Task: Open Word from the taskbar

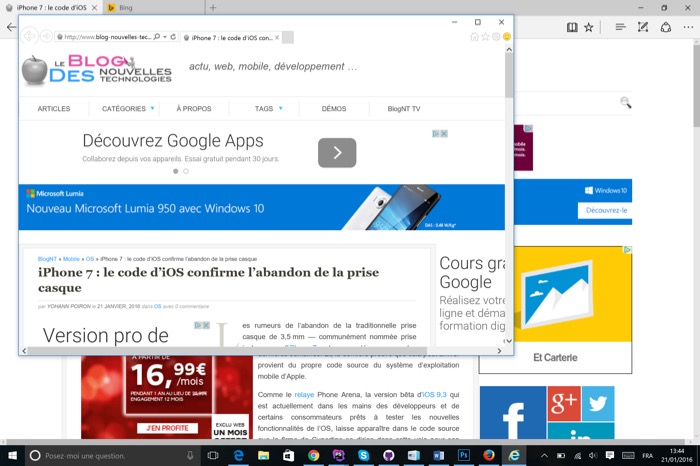Action: click(x=438, y=455)
